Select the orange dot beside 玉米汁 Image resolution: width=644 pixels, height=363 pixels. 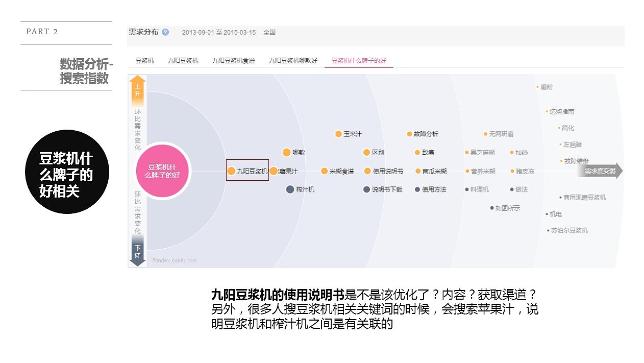pyautogui.click(x=338, y=134)
